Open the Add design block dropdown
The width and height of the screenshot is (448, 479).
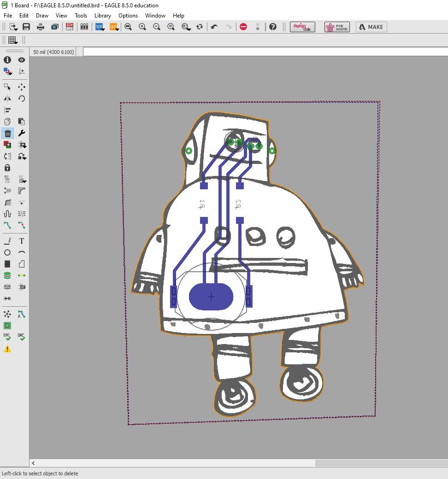[22, 145]
